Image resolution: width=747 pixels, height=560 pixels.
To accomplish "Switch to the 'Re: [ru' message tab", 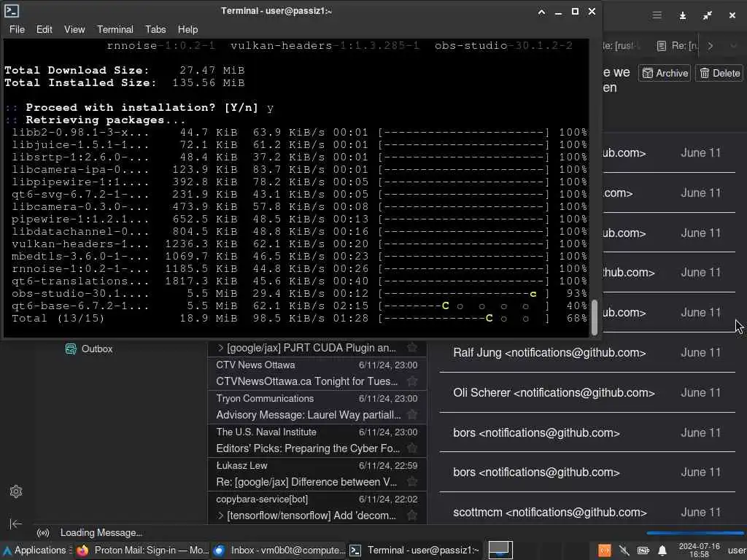I will (x=677, y=46).
